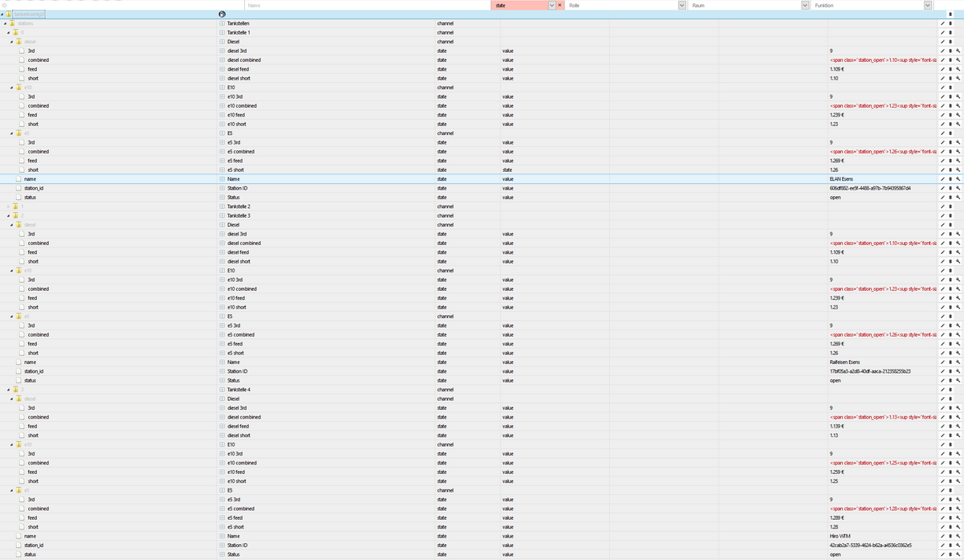Delete the Tankstelle 2 channel
This screenshot has width=964, height=560.
coord(950,206)
